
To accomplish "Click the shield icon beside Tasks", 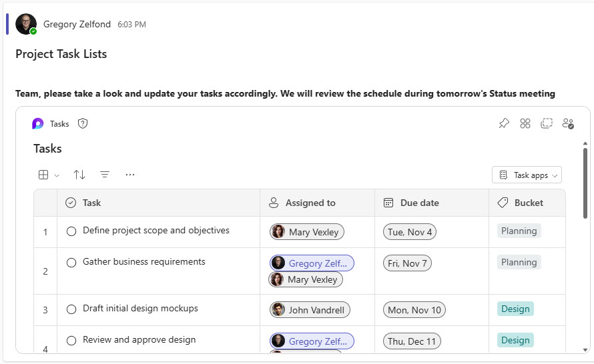I will 83,123.
